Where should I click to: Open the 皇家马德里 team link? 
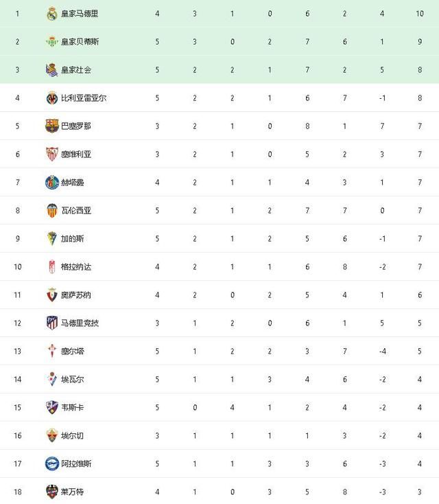[80, 14]
